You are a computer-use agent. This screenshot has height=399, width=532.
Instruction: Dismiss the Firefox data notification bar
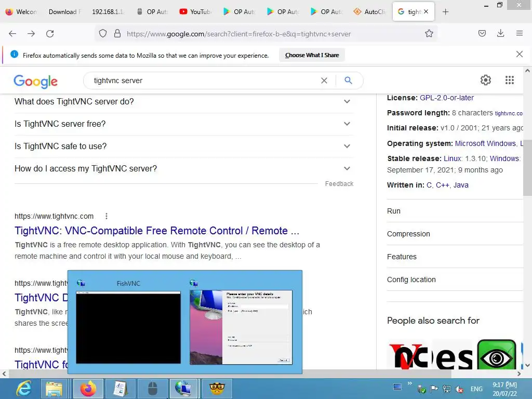(520, 54)
